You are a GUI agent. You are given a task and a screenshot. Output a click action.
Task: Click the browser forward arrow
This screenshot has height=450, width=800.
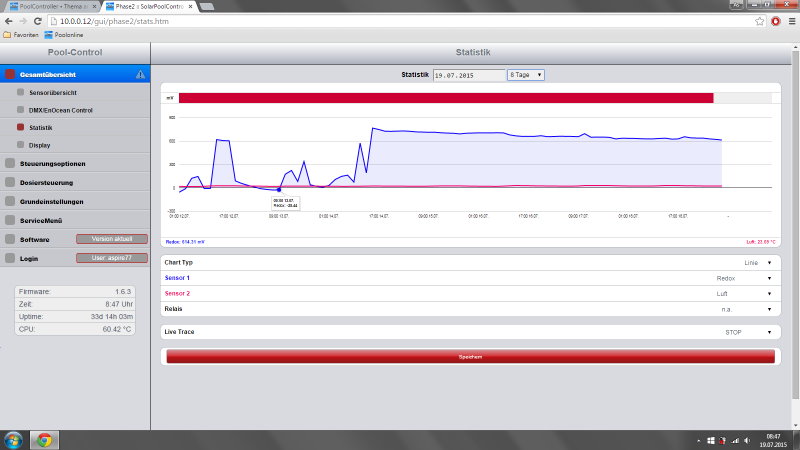(x=23, y=21)
